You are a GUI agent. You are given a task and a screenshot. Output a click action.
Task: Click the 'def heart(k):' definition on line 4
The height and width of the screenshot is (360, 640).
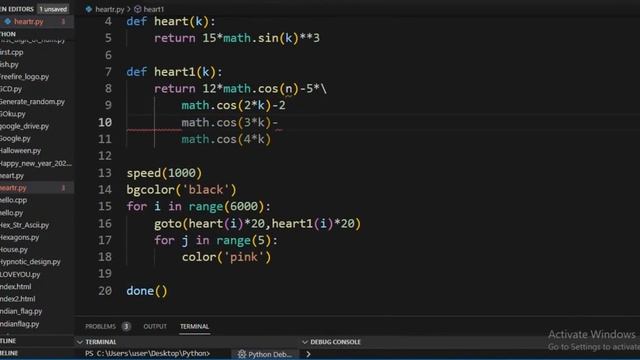pyautogui.click(x=171, y=21)
